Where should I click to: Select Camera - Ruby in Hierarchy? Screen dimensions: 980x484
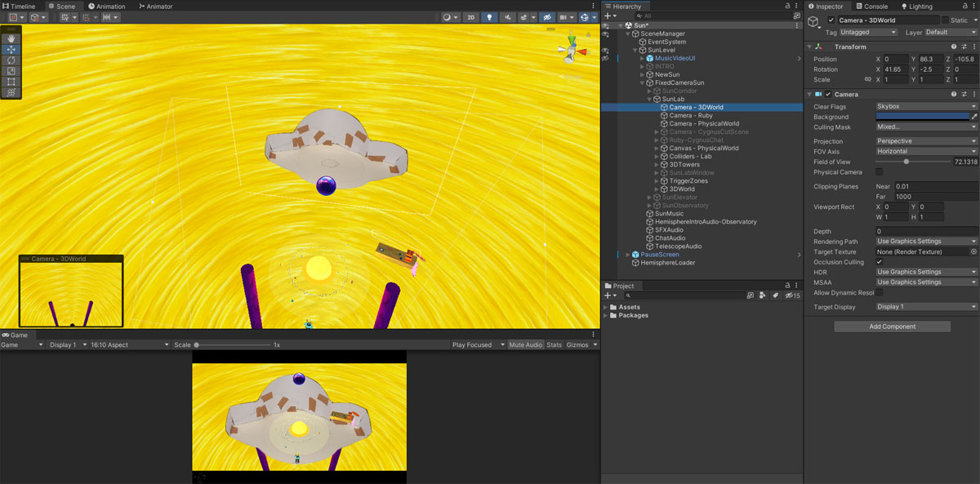(x=691, y=115)
